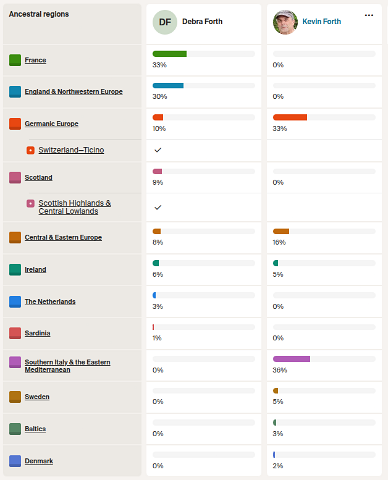This screenshot has width=388, height=480.
Task: Click the green France color swatch
Action: (x=15, y=60)
